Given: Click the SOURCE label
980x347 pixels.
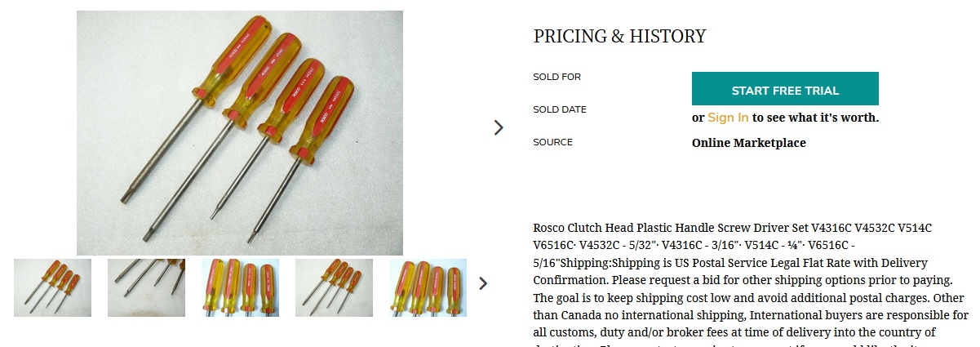Looking at the screenshot, I should [552, 142].
